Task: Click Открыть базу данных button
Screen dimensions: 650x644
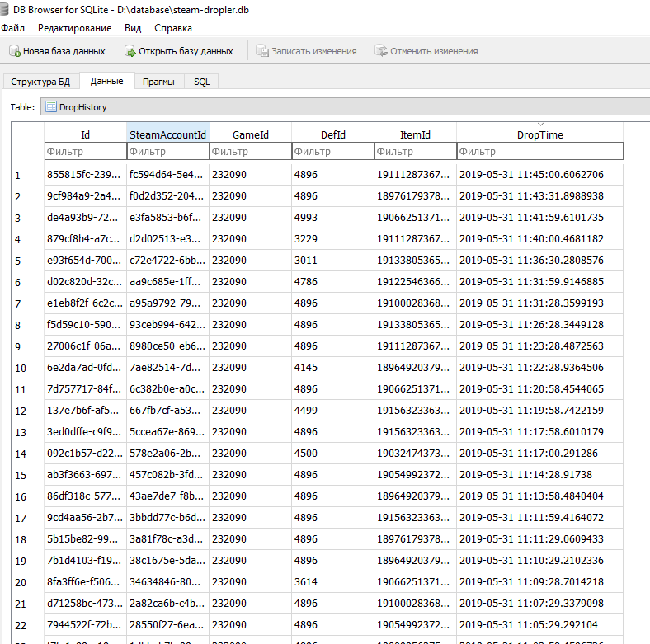Action: tap(179, 51)
